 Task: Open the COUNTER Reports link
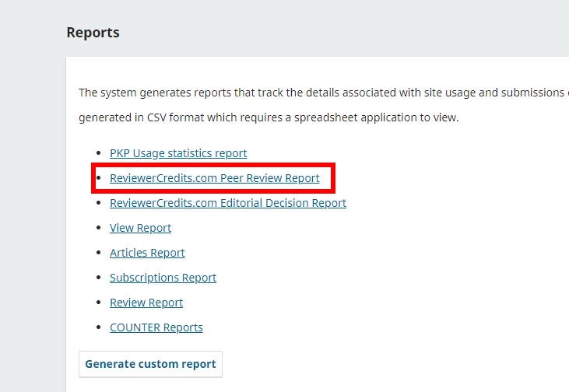click(156, 327)
